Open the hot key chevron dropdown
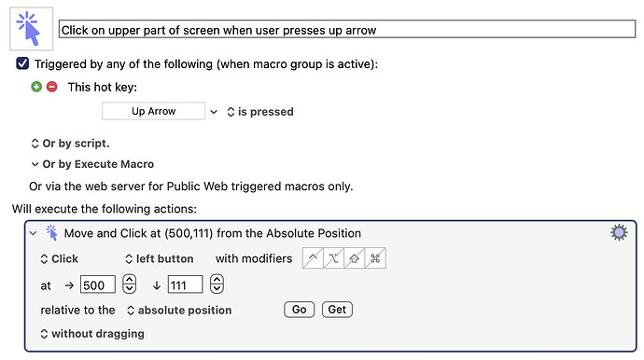This screenshot has width=644, height=360. (214, 112)
